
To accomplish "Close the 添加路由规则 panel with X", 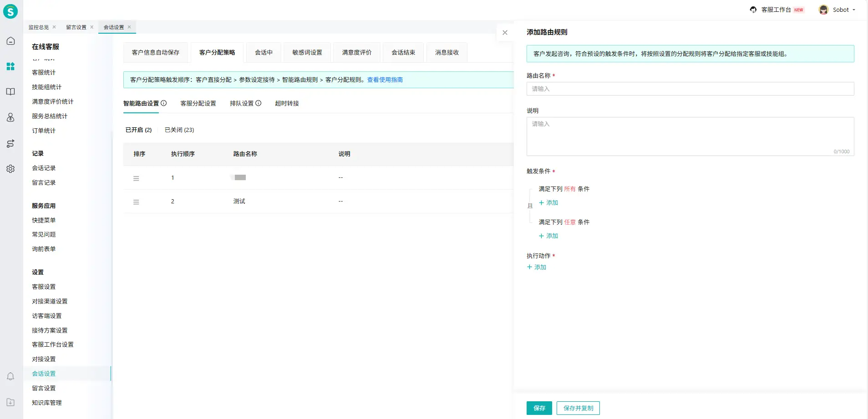I will click(505, 32).
